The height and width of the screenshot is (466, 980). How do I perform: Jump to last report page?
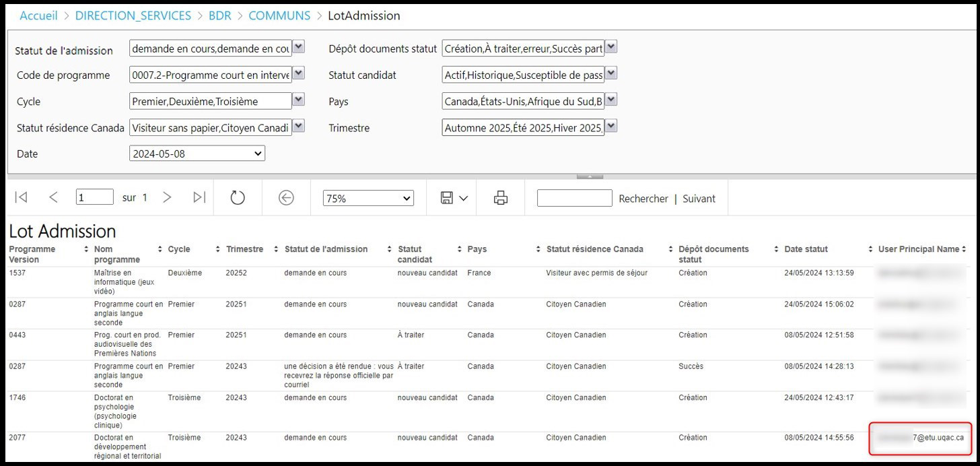pos(199,197)
